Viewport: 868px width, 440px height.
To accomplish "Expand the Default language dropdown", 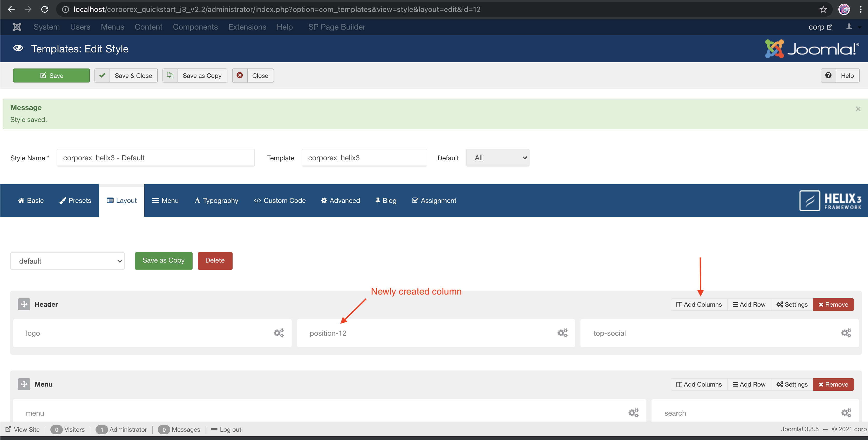I will click(497, 158).
